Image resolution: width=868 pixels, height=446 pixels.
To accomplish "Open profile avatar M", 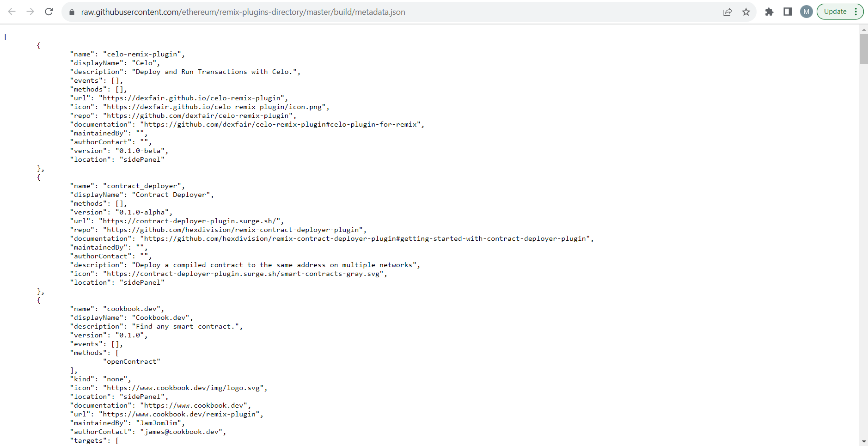I will (x=807, y=12).
